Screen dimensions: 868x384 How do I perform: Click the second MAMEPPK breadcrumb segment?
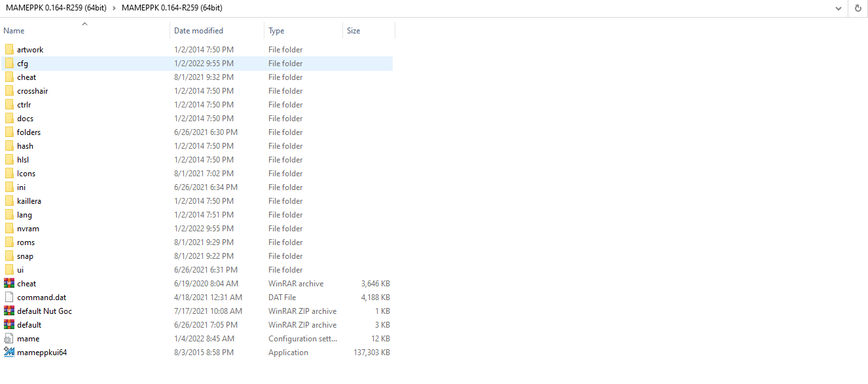click(x=172, y=8)
